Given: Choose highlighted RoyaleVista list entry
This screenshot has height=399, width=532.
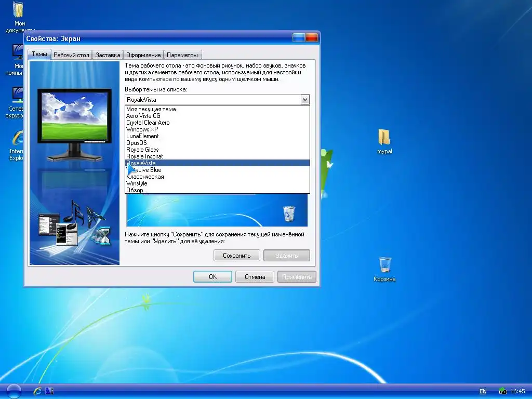Looking at the screenshot, I should click(218, 163).
